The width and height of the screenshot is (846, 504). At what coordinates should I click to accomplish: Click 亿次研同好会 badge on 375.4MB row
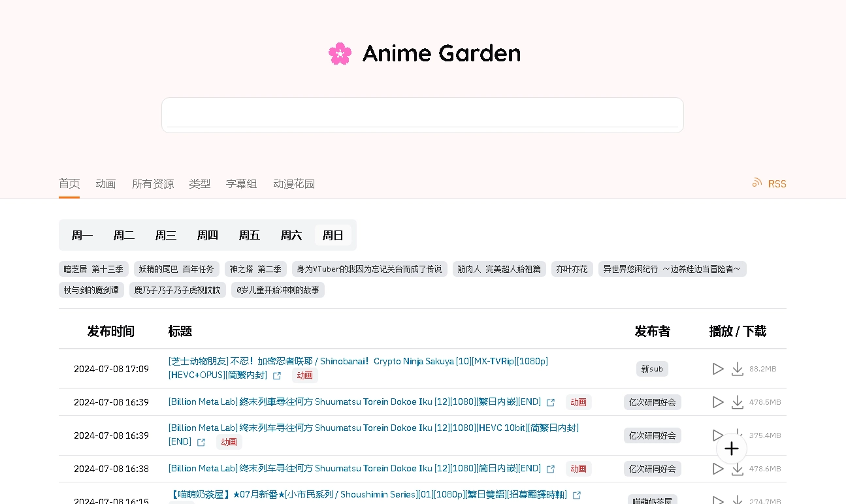point(652,435)
